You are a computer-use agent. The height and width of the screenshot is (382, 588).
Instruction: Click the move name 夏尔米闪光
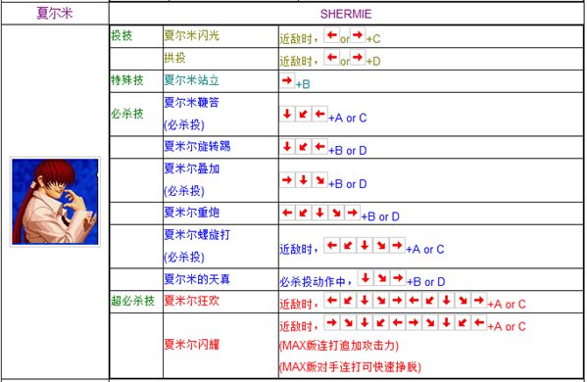click(x=192, y=35)
